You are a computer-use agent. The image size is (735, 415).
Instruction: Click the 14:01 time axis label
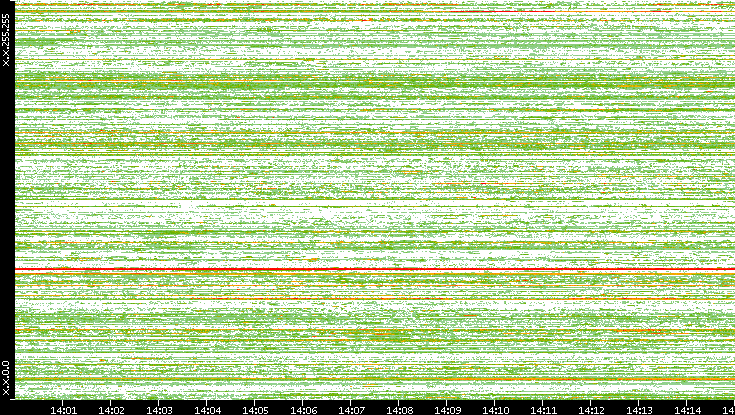pyautogui.click(x=63, y=410)
